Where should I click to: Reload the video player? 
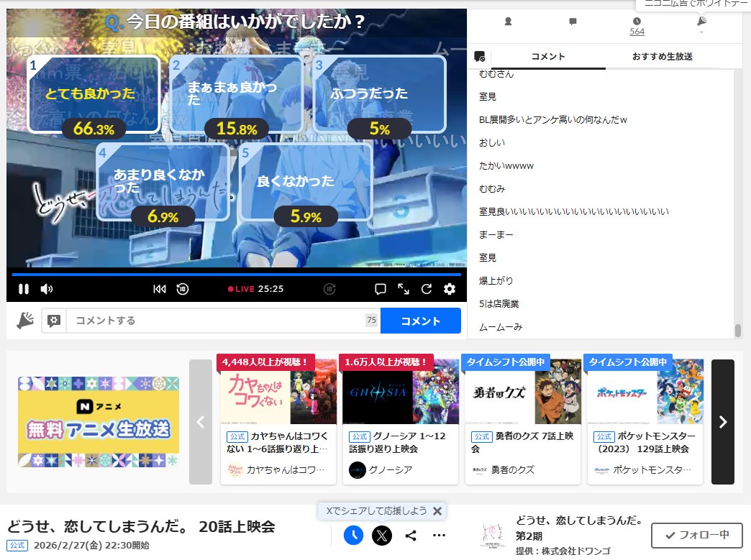(427, 289)
